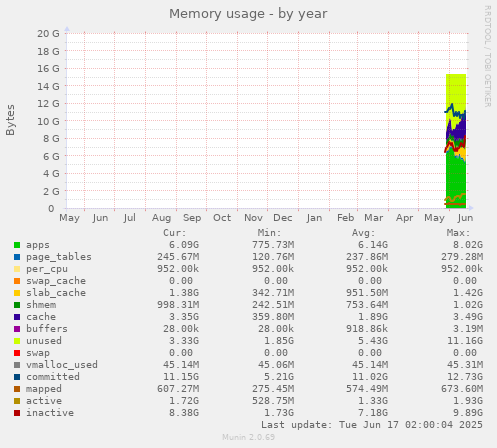Click the 'unused' legend label
Image resolution: width=497 pixels, height=448 pixels.
(44, 341)
